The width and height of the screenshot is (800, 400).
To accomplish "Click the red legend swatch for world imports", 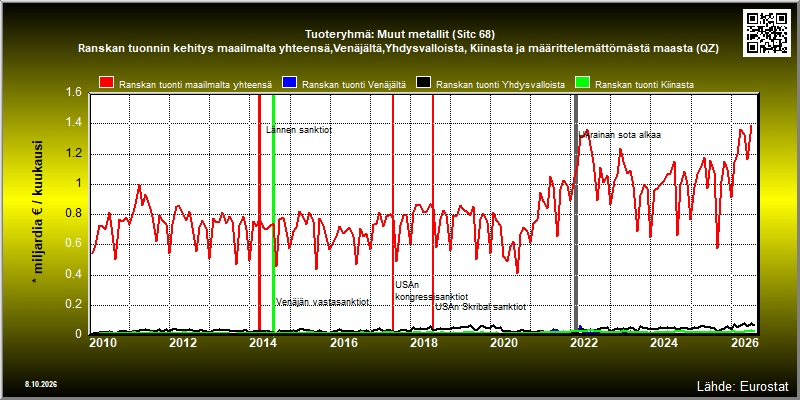I will (107, 83).
